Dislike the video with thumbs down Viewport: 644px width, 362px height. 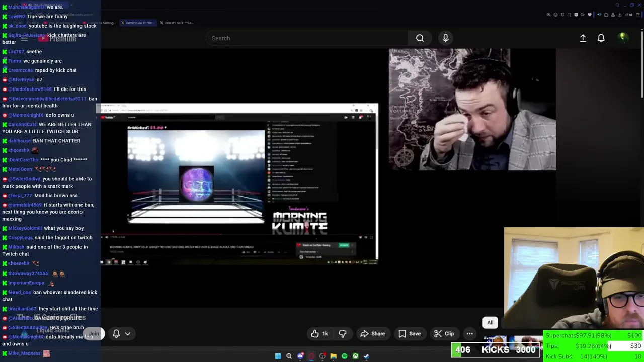click(x=343, y=334)
